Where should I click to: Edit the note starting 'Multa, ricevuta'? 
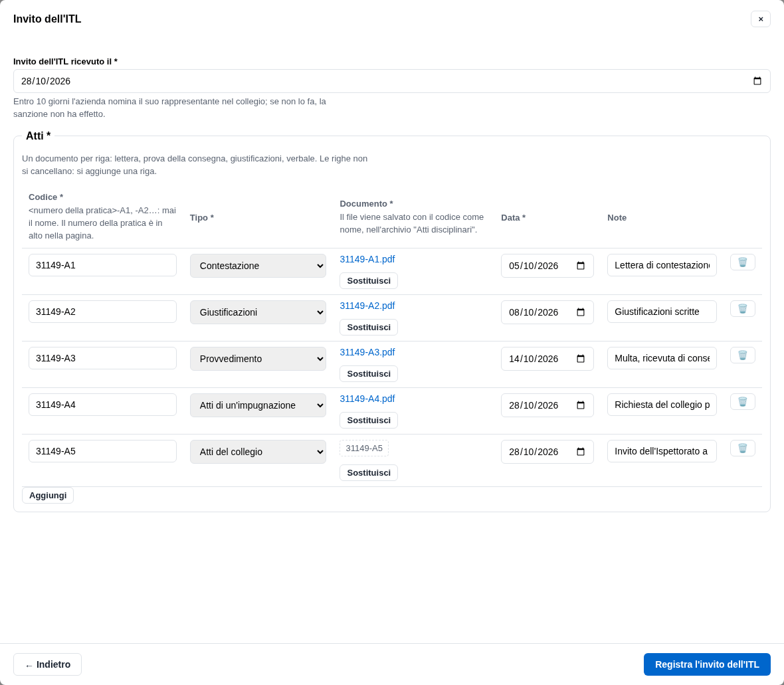click(662, 359)
